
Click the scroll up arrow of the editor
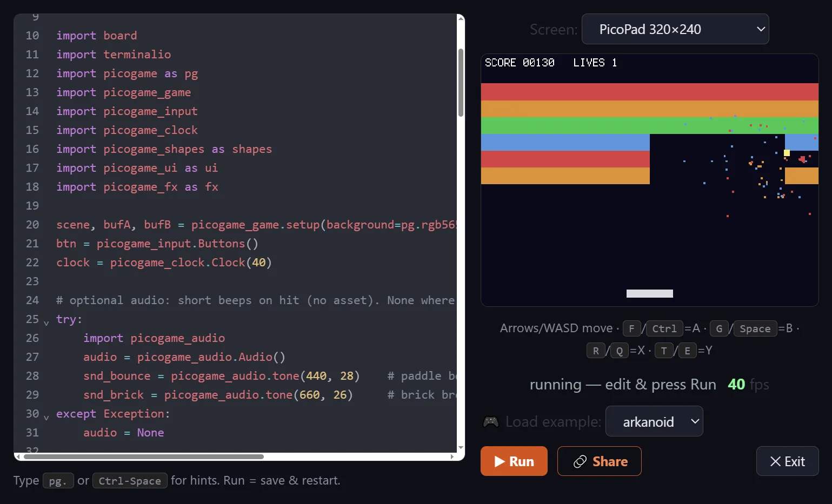click(x=461, y=18)
